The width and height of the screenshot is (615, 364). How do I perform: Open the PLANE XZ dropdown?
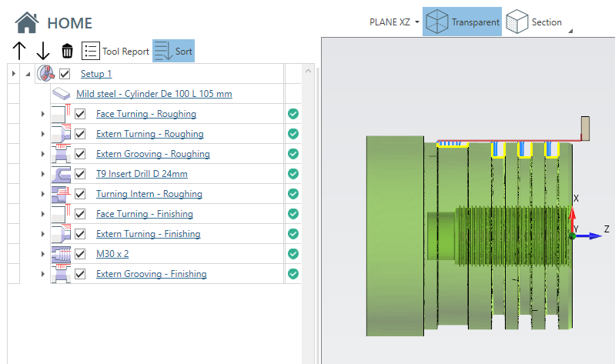point(395,22)
